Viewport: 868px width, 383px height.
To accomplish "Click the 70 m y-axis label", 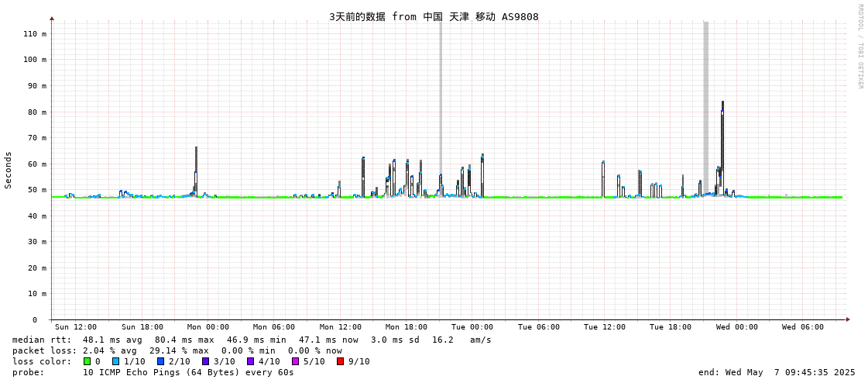I will pos(38,138).
